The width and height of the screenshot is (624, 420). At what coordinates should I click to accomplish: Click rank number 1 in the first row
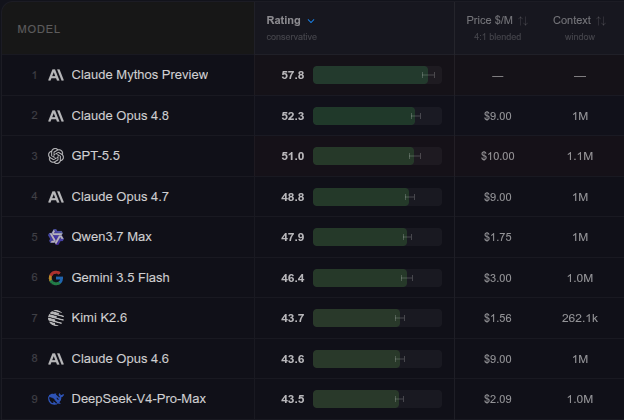coord(35,75)
